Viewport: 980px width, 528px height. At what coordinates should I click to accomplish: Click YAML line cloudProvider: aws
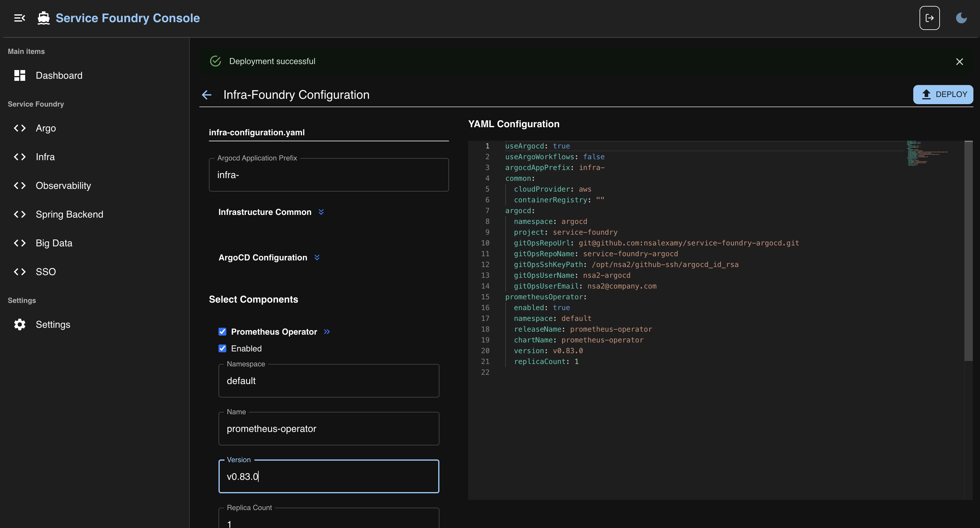[x=552, y=189]
